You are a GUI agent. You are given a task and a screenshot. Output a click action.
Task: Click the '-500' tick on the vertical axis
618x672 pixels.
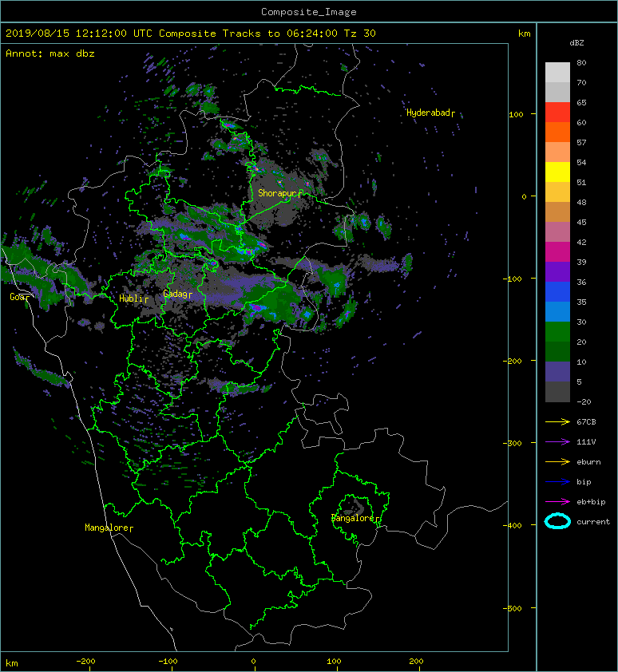[x=513, y=609]
